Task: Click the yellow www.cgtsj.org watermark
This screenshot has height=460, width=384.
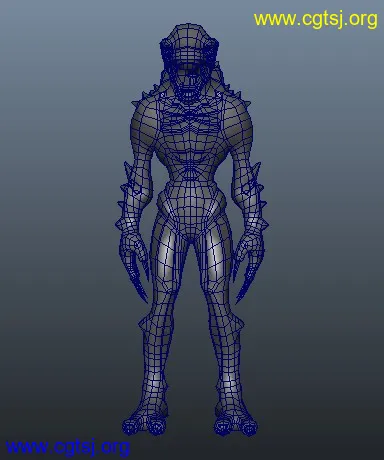Action: (315, 20)
